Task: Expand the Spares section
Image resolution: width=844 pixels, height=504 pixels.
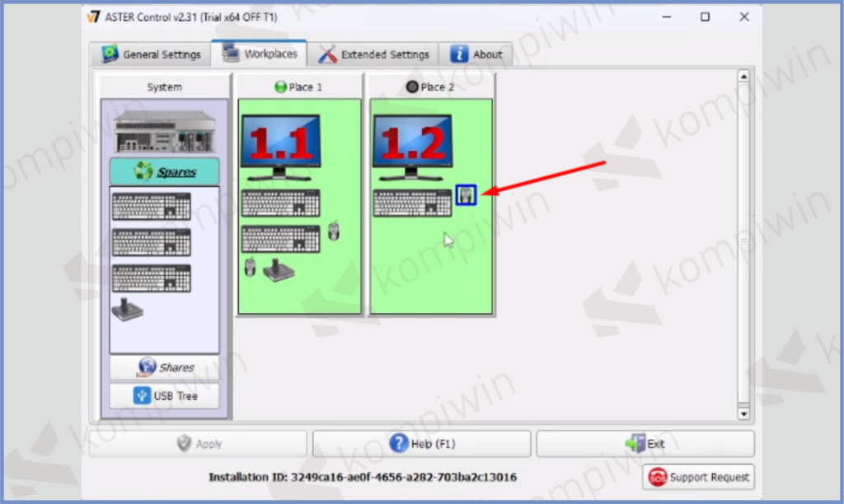Action: coord(165,171)
